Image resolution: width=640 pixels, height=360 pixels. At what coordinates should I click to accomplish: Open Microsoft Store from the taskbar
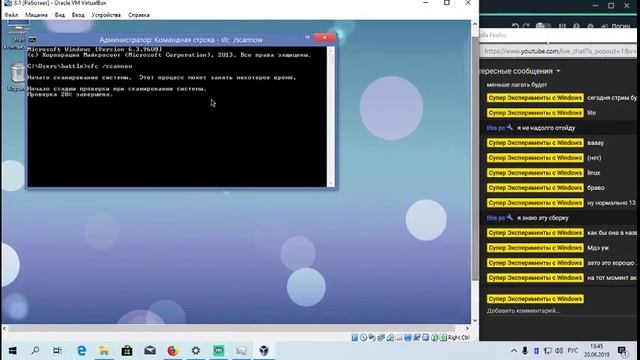127,351
